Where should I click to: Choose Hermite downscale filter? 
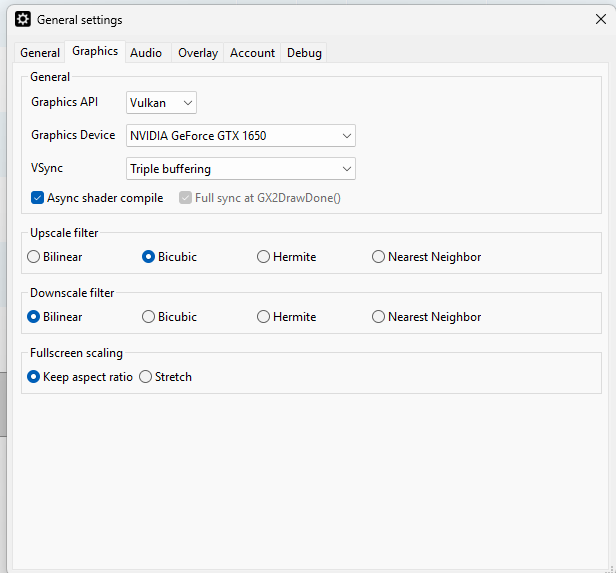pyautogui.click(x=264, y=317)
